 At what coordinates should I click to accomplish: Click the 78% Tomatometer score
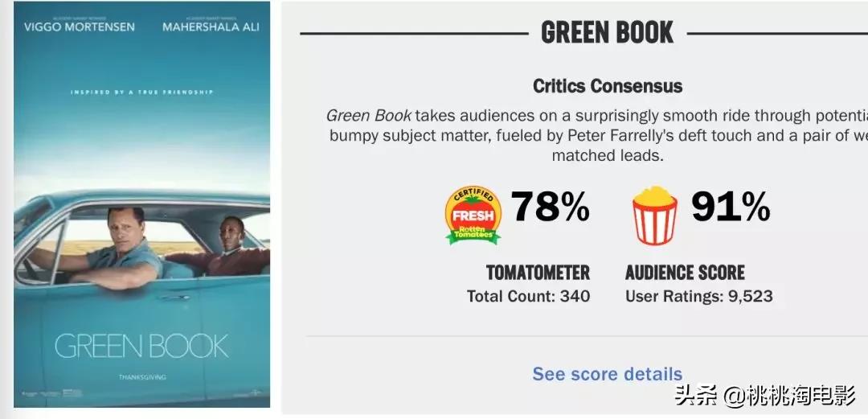[x=551, y=207]
